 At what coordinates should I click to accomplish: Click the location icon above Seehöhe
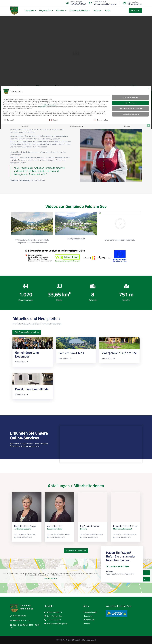tap(126, 286)
